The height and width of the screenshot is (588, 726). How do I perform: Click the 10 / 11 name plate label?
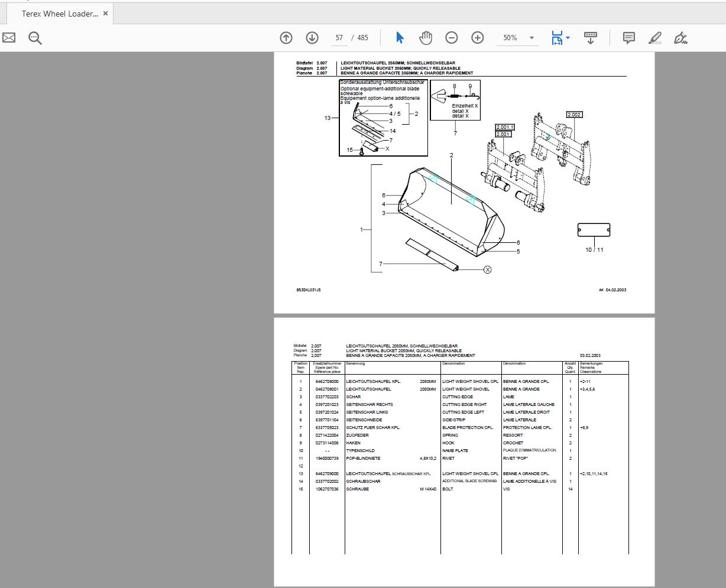pos(594,250)
